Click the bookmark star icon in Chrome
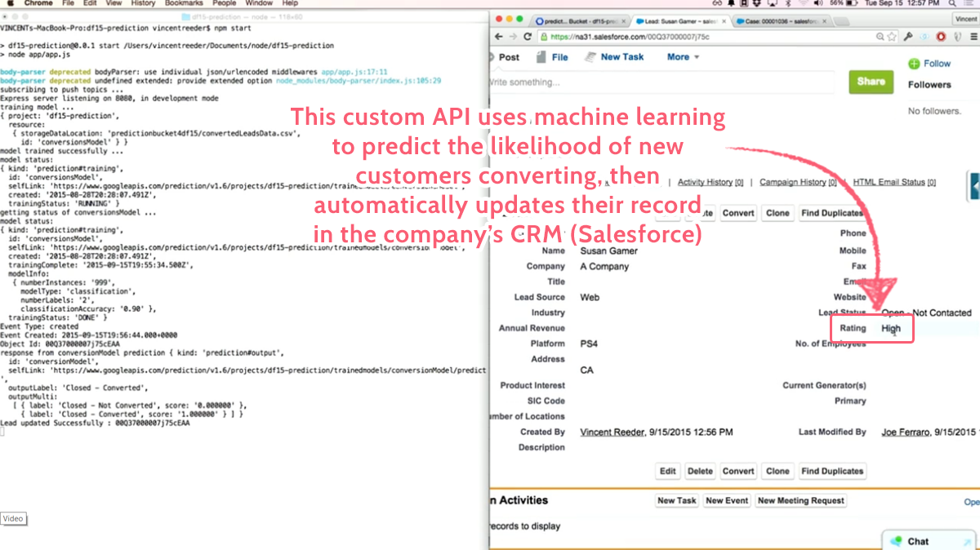 (890, 37)
